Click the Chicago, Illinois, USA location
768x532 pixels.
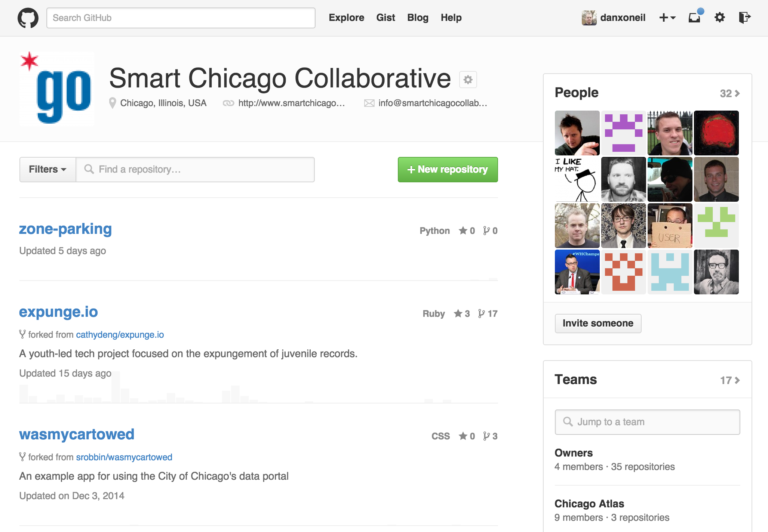click(163, 103)
